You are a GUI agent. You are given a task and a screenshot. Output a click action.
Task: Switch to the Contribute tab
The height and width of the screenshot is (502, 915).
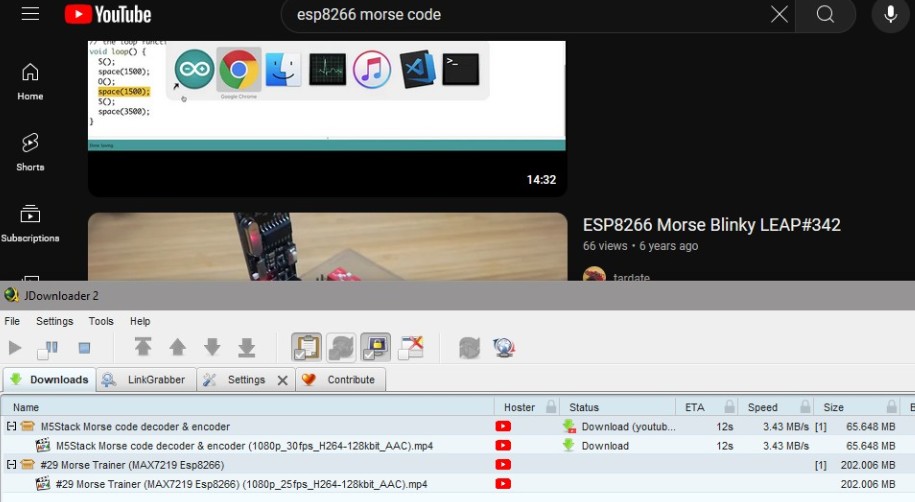(340, 379)
